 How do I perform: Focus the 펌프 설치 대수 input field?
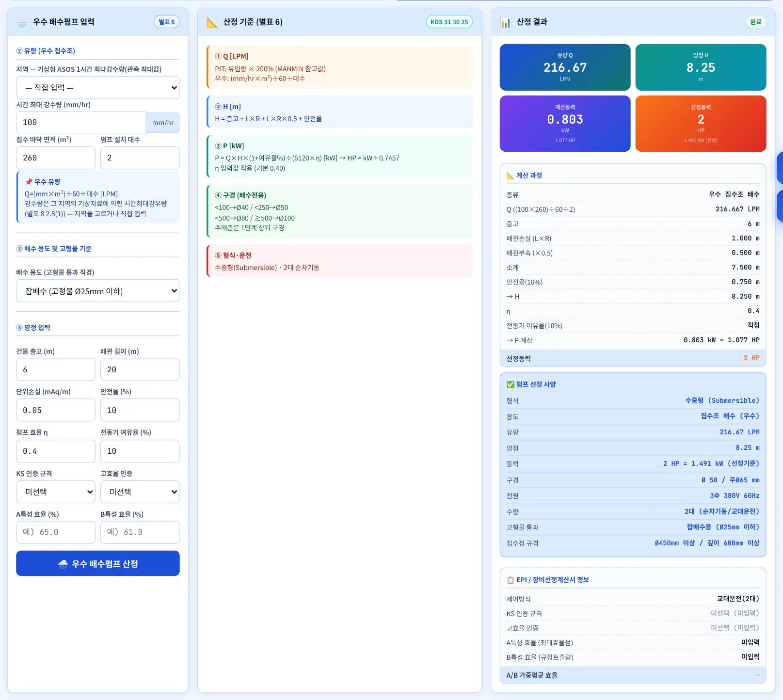click(140, 158)
